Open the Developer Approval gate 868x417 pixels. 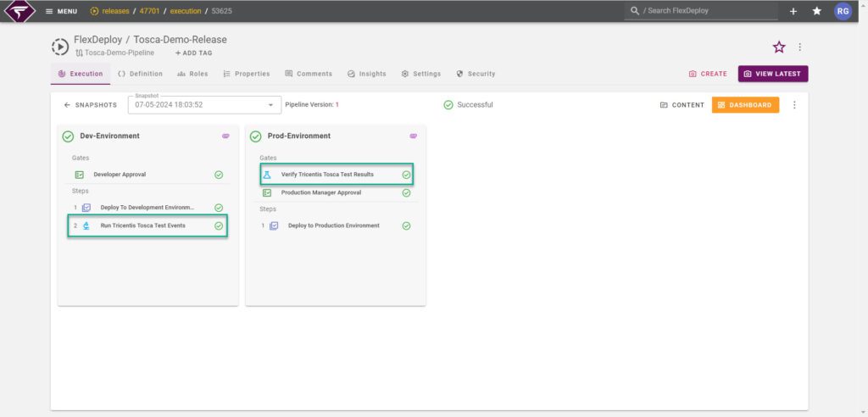pyautogui.click(x=120, y=175)
